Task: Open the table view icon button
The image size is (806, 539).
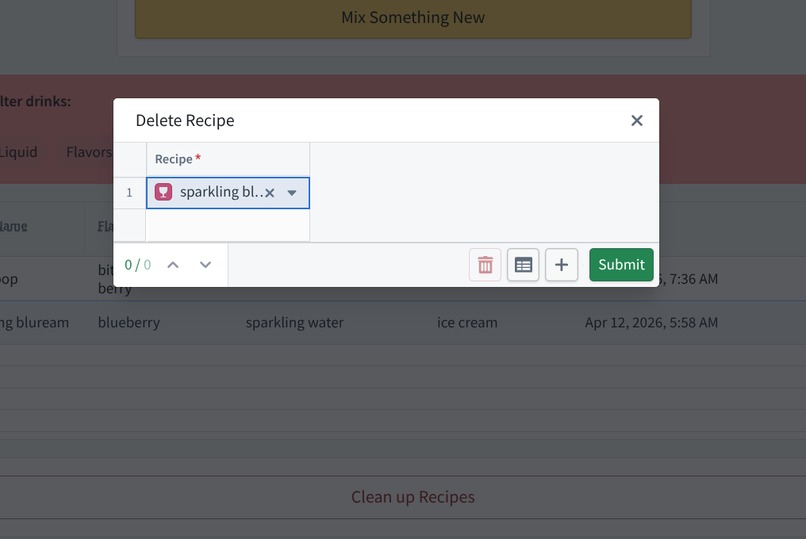Action: tap(523, 265)
